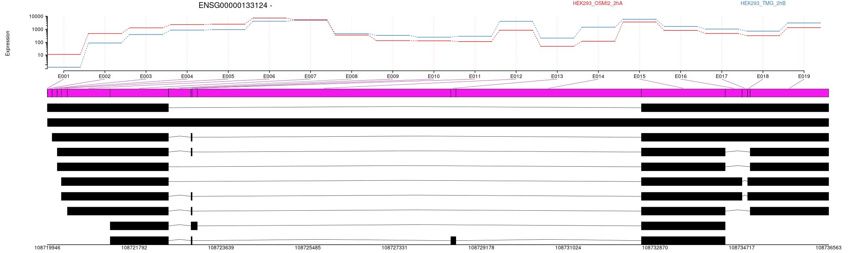The width and height of the screenshot is (868, 253).
Task: Click exon label E006
Action: pos(269,76)
